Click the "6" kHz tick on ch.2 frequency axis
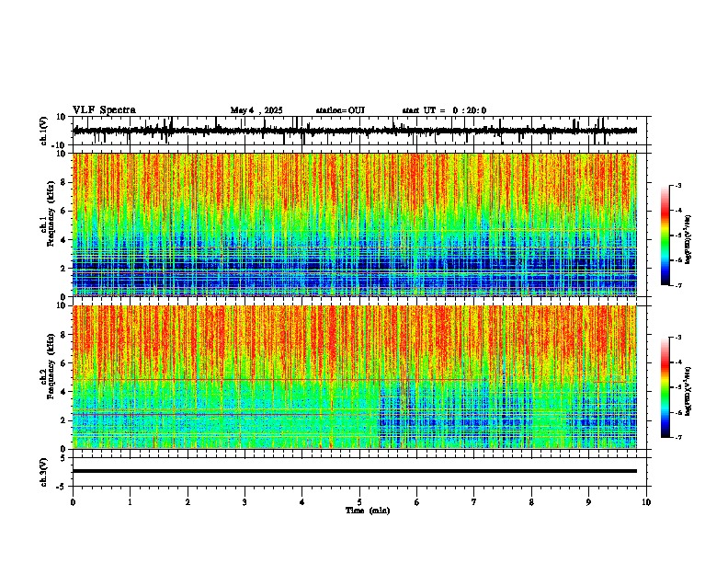This screenshot has width=728, height=563. tap(63, 363)
